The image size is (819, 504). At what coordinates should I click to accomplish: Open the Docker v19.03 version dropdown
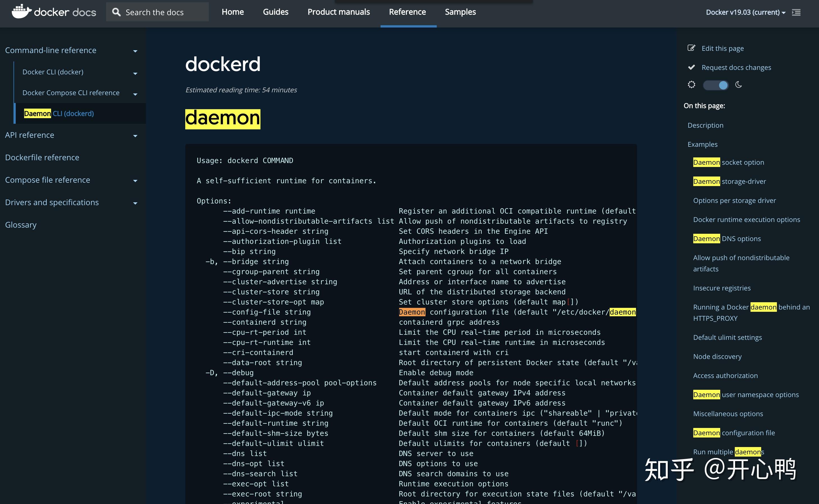746,12
